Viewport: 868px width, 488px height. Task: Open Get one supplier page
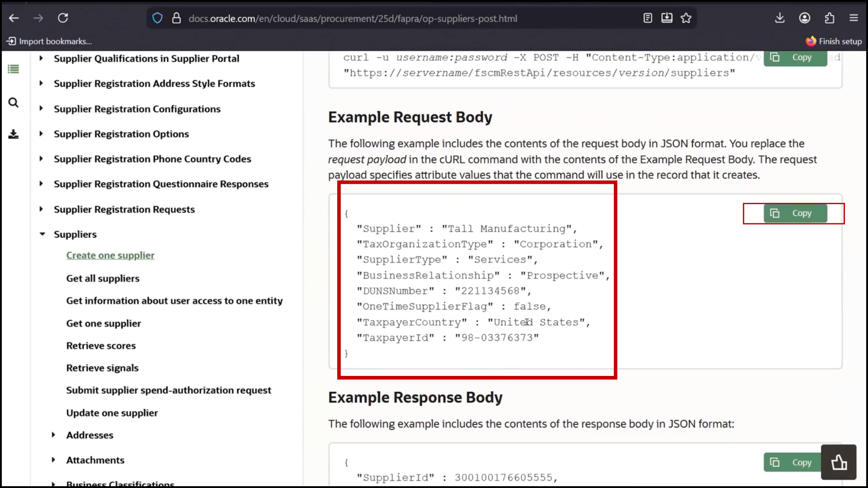tap(104, 324)
